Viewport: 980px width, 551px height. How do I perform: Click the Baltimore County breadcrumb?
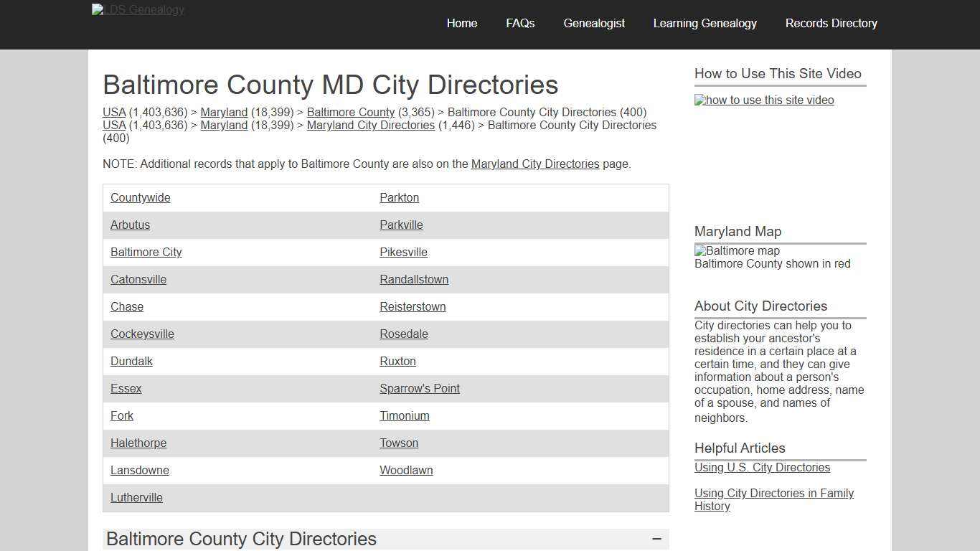point(350,113)
